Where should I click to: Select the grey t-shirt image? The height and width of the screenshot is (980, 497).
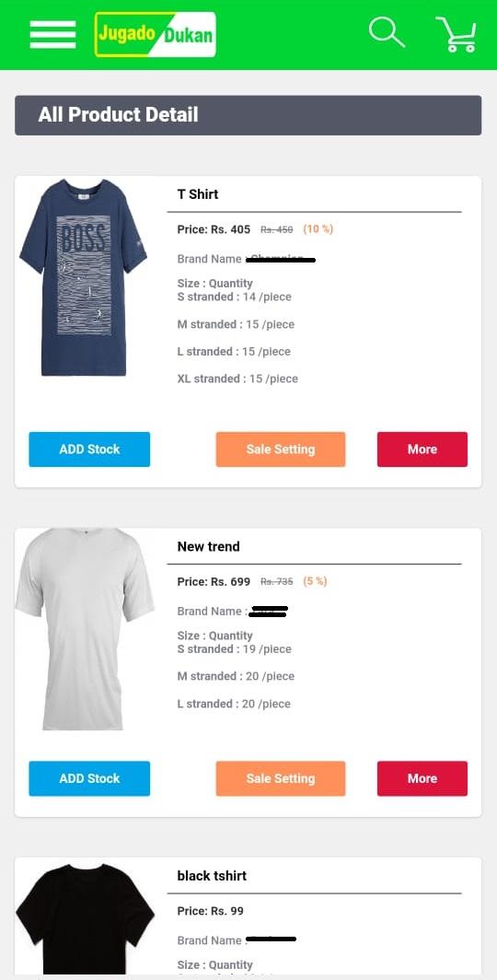click(85, 629)
